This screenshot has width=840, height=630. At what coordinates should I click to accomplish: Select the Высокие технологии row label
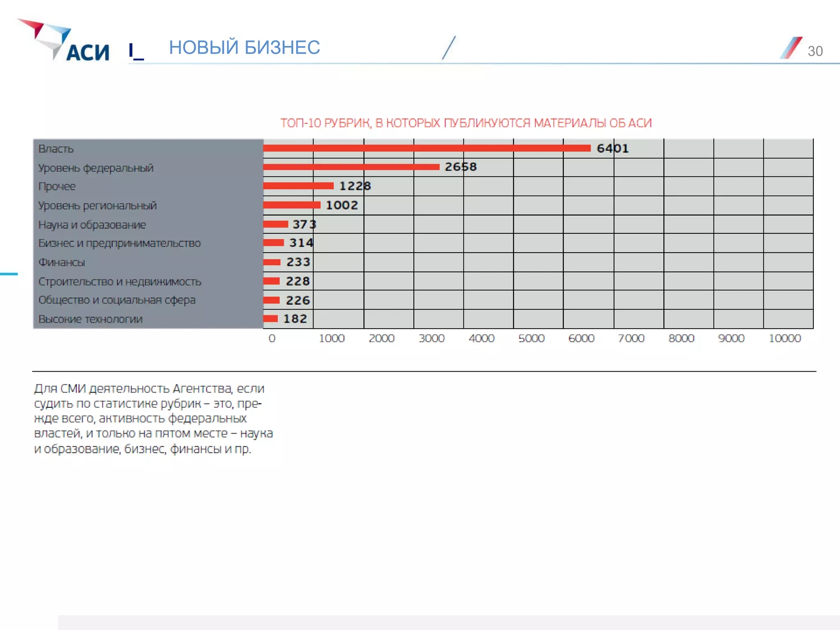tap(90, 319)
